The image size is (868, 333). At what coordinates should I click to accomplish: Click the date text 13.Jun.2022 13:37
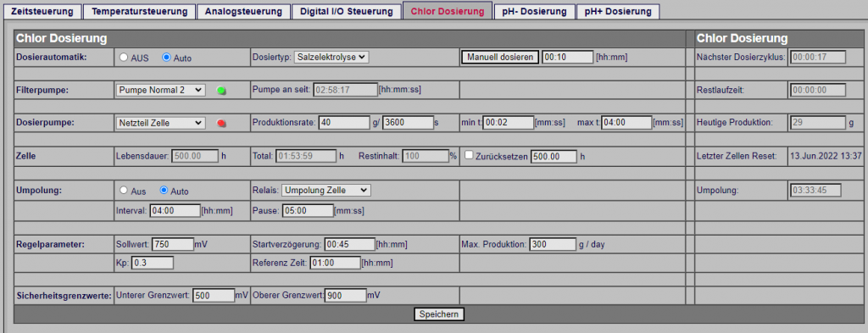tap(826, 157)
